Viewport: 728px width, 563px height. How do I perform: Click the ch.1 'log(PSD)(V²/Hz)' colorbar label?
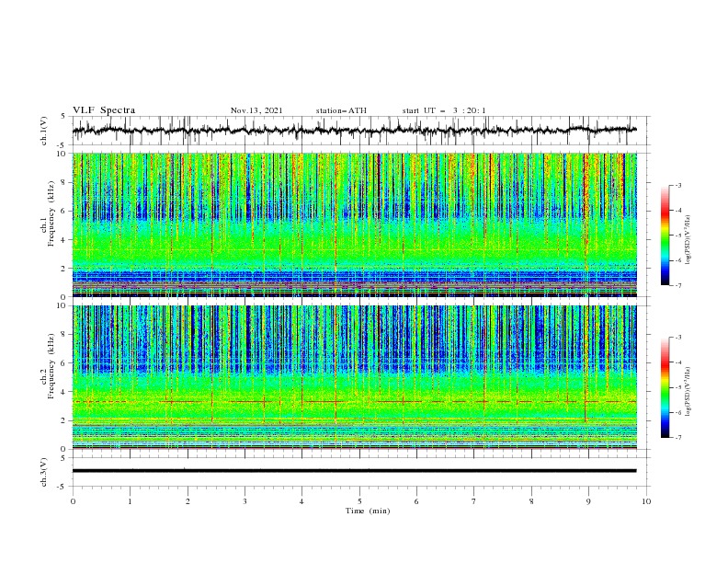pos(688,240)
